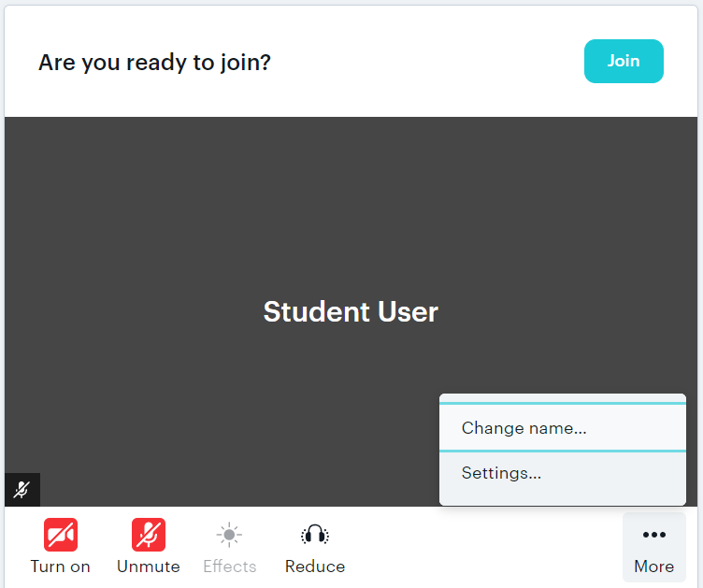Toggle microphone via Unmute label
703x588 pixels.
(x=149, y=566)
